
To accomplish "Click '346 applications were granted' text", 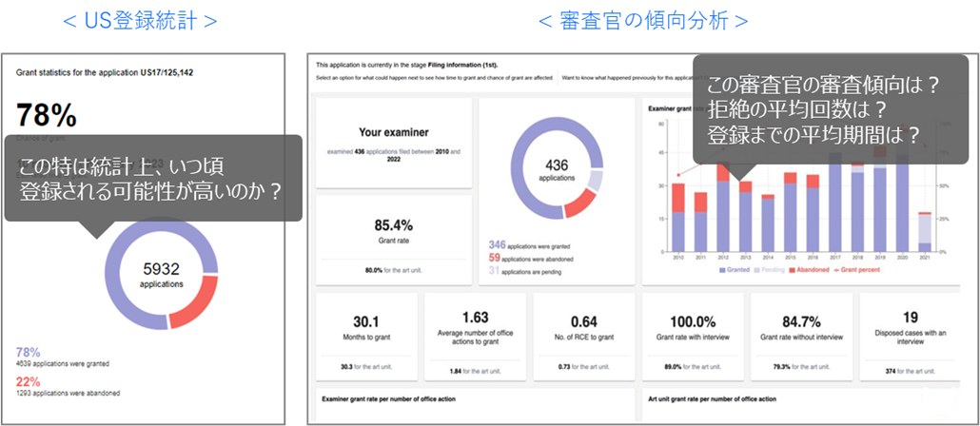I will tap(529, 246).
